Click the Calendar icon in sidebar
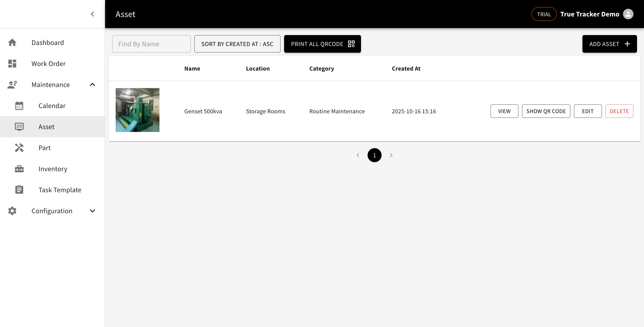The width and height of the screenshot is (644, 327). (19, 106)
